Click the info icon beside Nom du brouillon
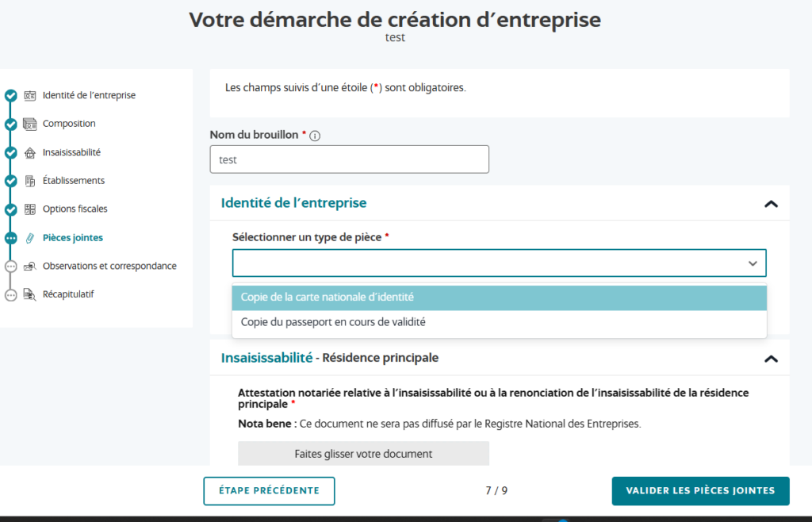The image size is (812, 522). point(315,136)
